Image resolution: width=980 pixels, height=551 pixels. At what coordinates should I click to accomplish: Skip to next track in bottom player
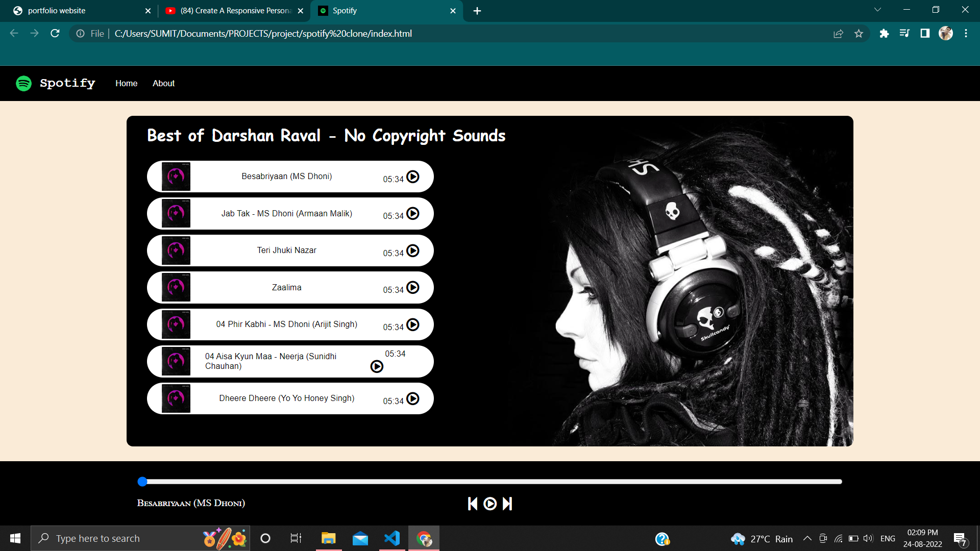(507, 504)
